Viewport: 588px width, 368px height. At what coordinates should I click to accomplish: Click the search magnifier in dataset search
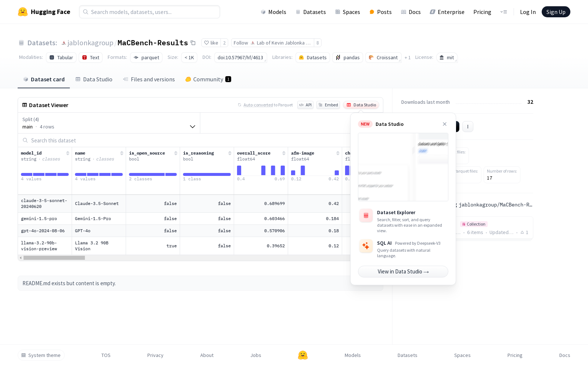pos(25,140)
